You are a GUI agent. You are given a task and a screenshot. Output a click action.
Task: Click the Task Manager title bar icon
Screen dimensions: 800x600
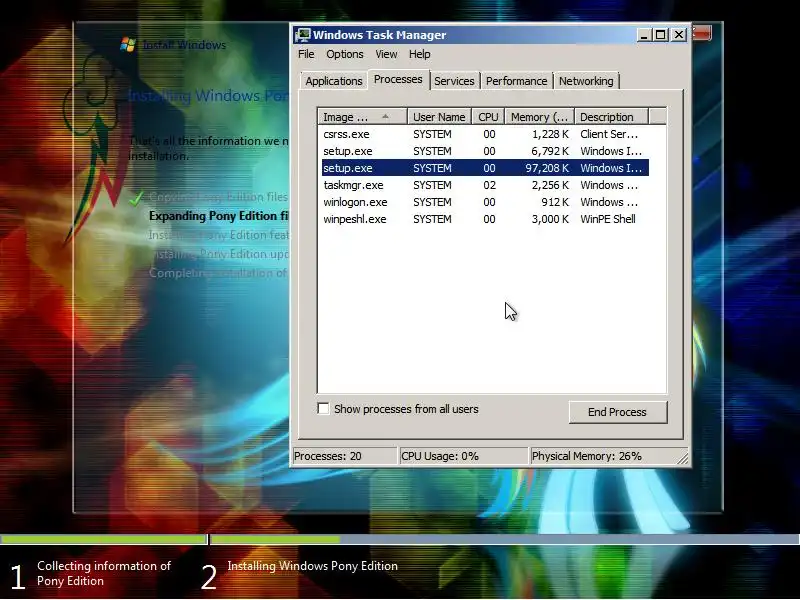[x=303, y=35]
